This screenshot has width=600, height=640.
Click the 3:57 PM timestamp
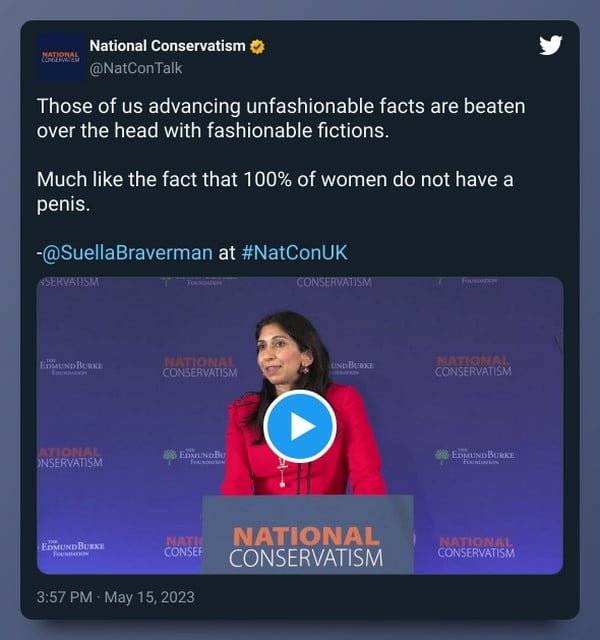[x=64, y=597]
